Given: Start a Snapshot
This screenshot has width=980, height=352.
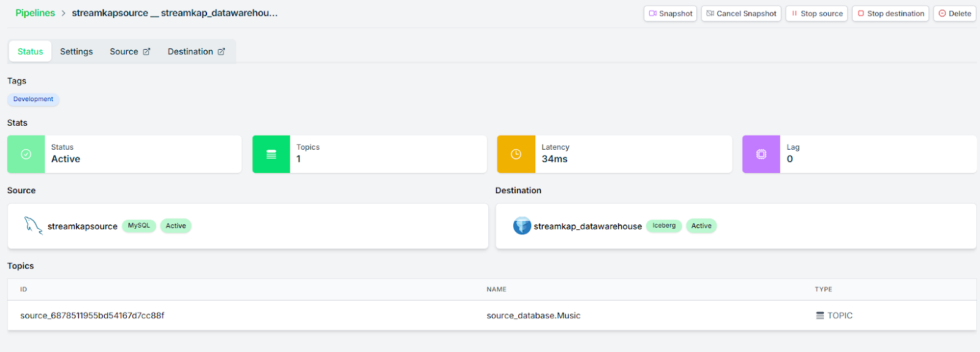Looking at the screenshot, I should pyautogui.click(x=670, y=13).
